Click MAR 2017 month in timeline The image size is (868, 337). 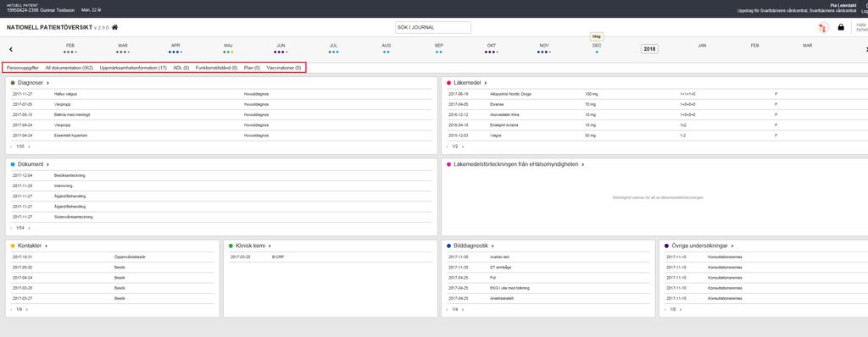122,46
